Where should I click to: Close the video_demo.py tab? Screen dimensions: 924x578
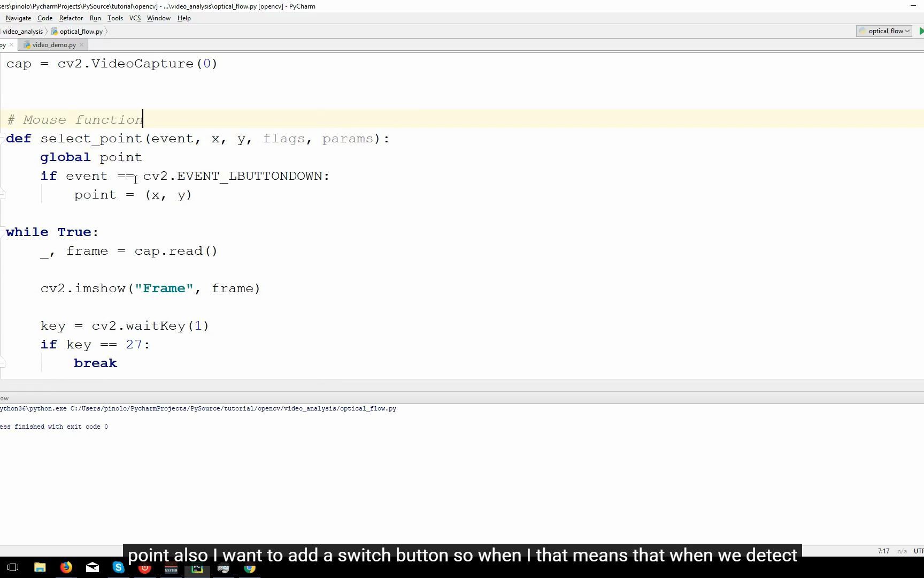click(81, 44)
